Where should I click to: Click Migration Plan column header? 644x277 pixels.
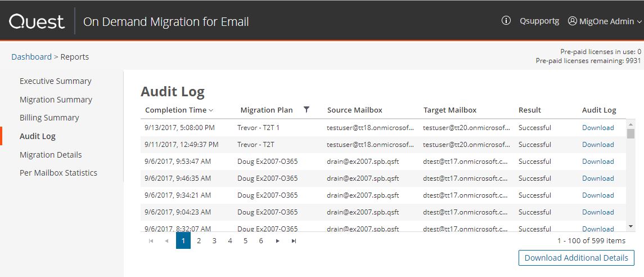click(x=267, y=110)
